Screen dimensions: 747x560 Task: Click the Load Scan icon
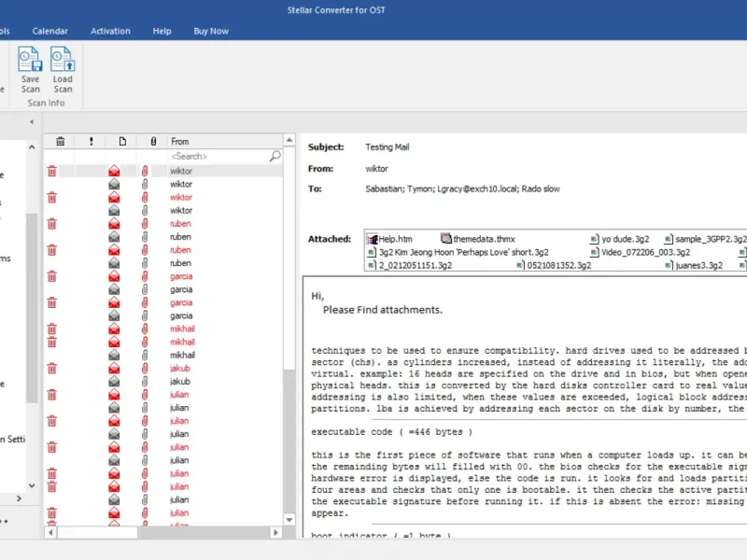tap(63, 59)
